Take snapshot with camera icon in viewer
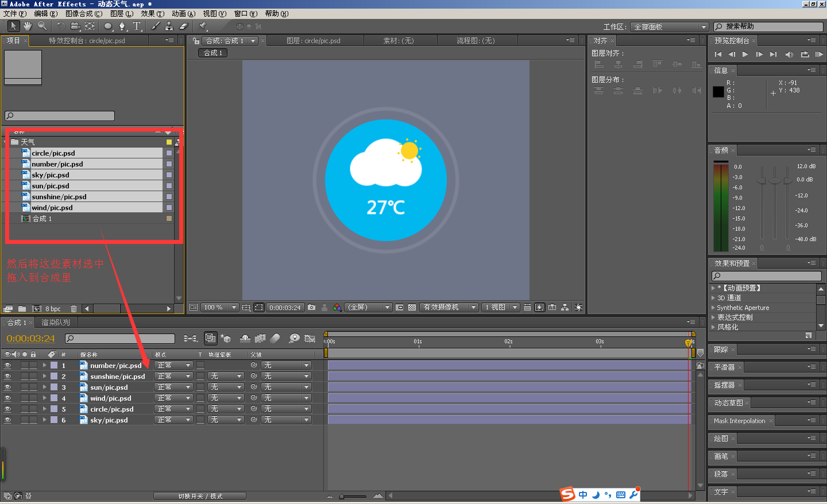The width and height of the screenshot is (827, 504). coord(311,308)
